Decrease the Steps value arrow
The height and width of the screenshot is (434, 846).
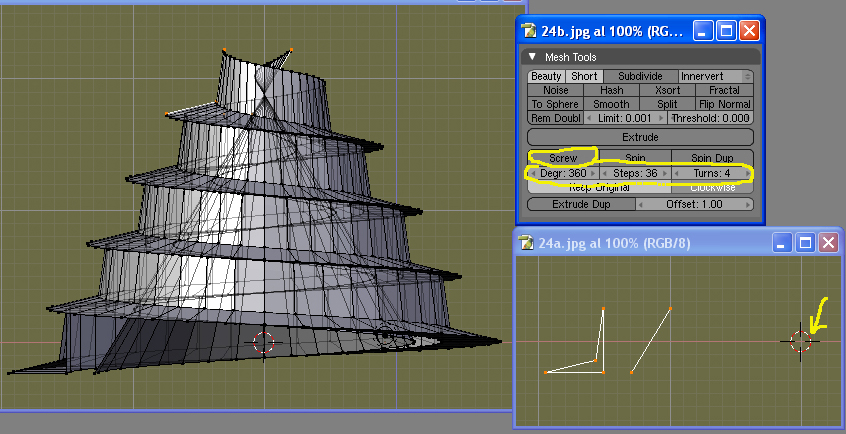[x=605, y=173]
